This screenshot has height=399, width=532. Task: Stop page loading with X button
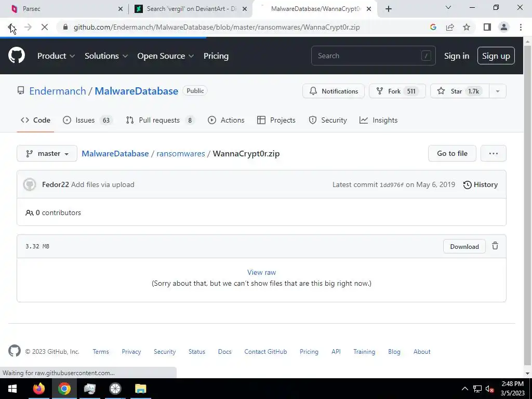45,27
